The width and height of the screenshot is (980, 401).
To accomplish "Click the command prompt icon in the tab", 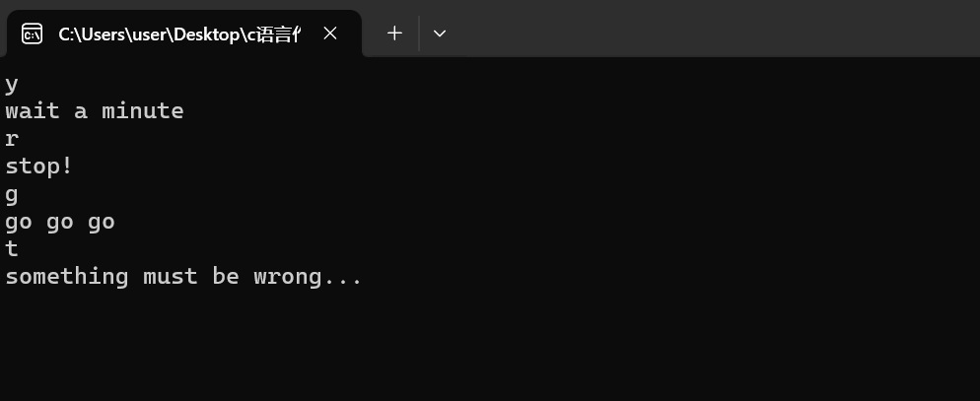I will [x=32, y=33].
